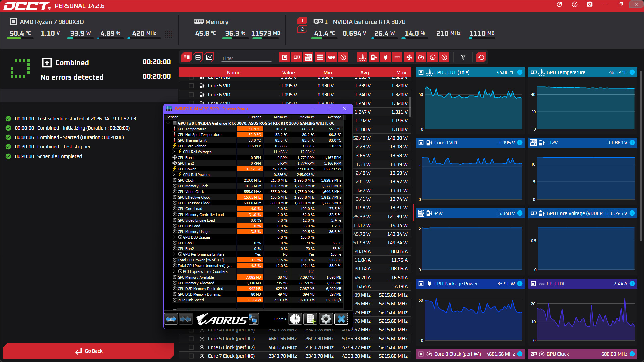Image resolution: width=644 pixels, height=362 pixels.
Task: Toggle the GPU sensor filter icon
Action: click(x=297, y=57)
